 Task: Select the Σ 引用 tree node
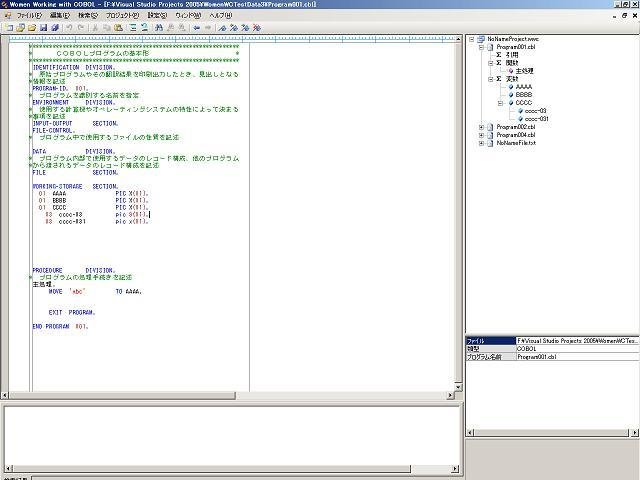pos(512,55)
